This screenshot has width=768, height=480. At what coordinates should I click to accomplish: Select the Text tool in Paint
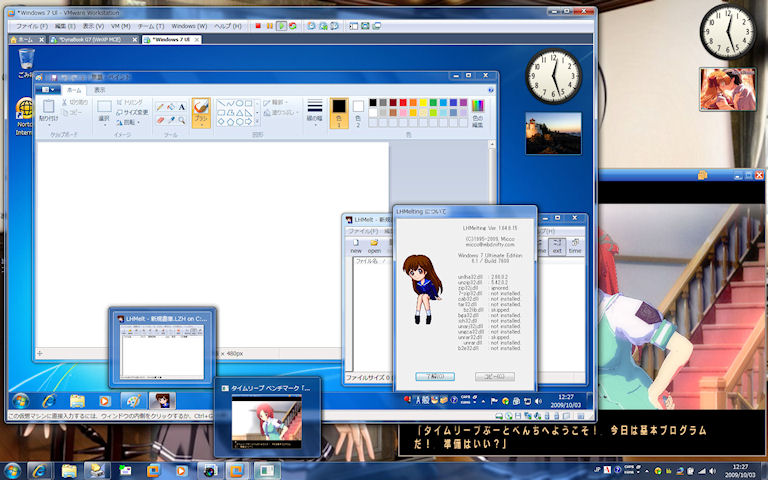click(182, 107)
